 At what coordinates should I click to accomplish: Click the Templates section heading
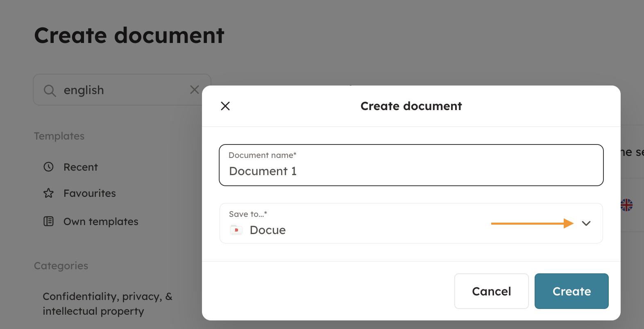coord(59,136)
